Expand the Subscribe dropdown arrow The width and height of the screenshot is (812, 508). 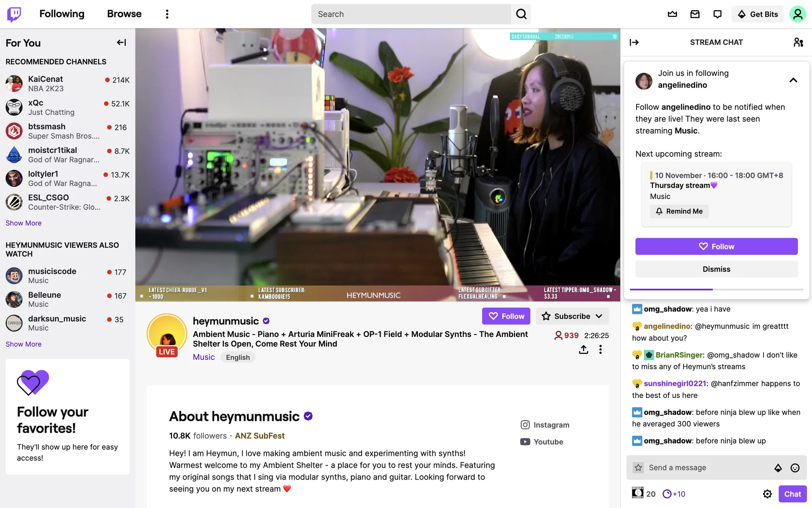(x=599, y=316)
